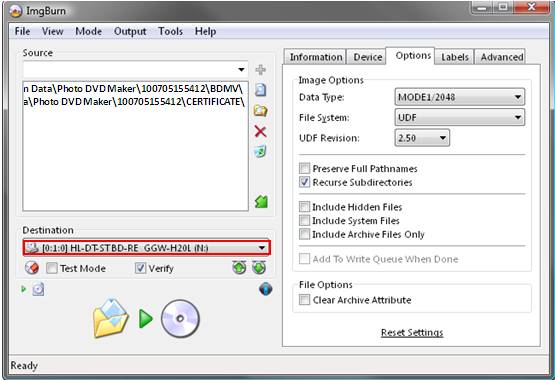Click second green round tray icon
This screenshot has height=380, width=555.
[x=259, y=268]
